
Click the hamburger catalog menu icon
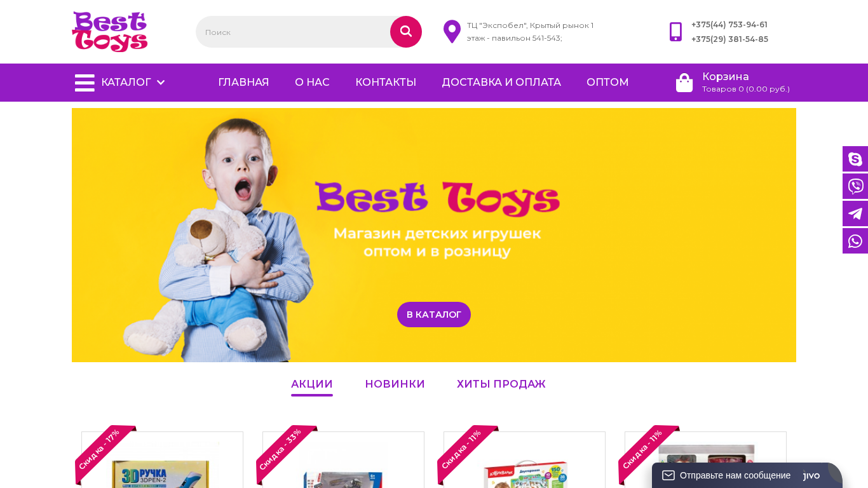tap(85, 83)
